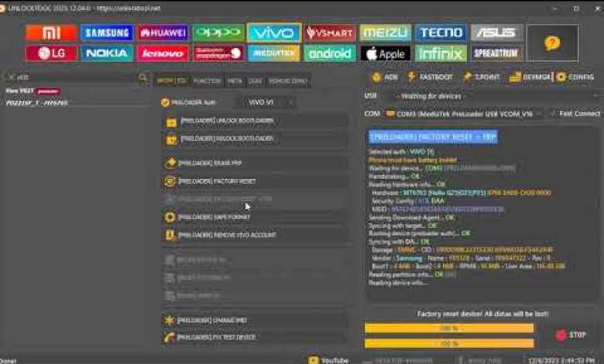Open the META tab
604x364 pixels.
coord(234,81)
